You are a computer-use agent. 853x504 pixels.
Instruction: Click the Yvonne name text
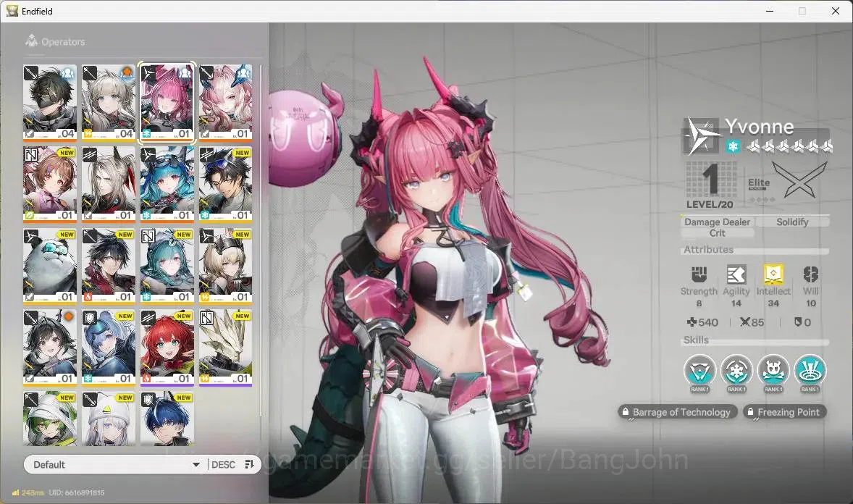click(x=760, y=126)
